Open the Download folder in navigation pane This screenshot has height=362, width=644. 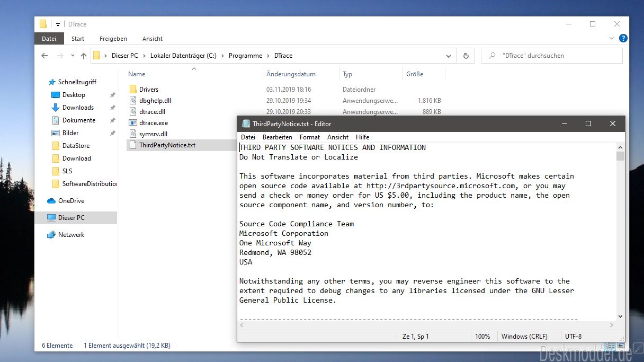[77, 158]
